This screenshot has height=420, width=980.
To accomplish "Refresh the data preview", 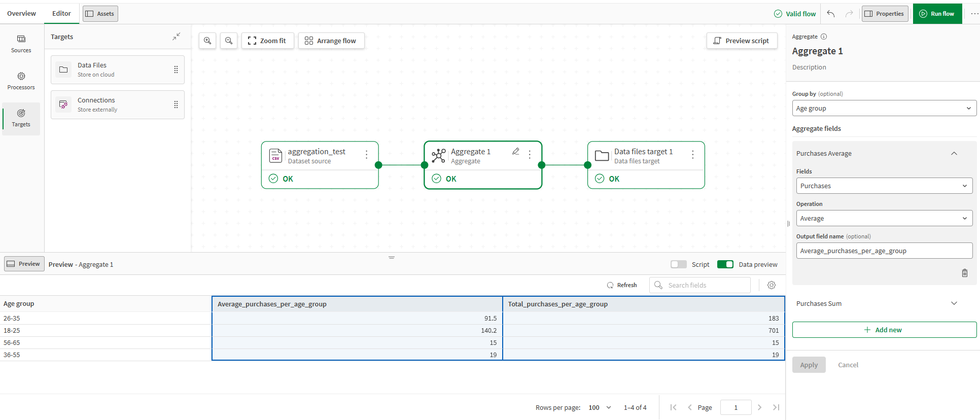I will coord(622,285).
